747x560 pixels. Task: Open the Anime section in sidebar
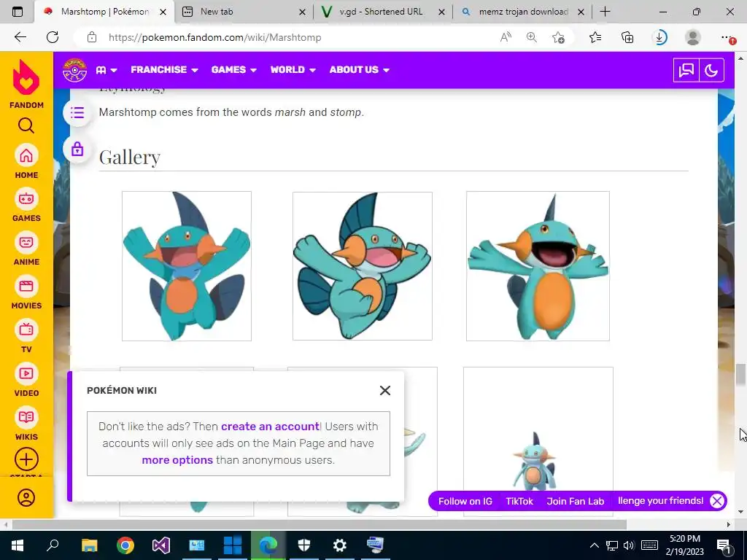click(26, 249)
